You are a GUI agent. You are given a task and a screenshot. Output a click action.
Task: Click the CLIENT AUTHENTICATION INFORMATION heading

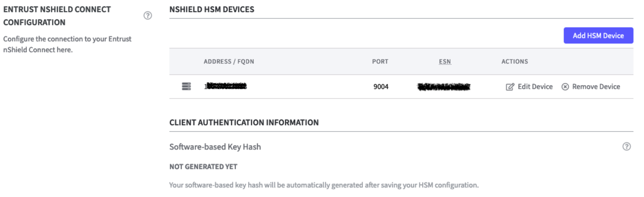point(244,122)
